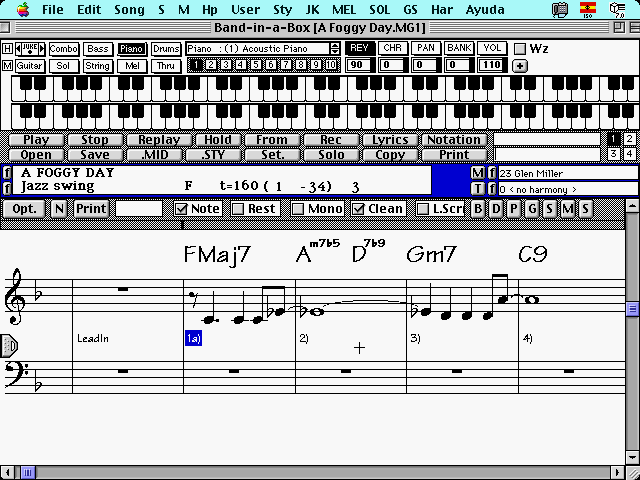Open the Apple menu
This screenshot has height=480, width=640.
click(x=23, y=9)
